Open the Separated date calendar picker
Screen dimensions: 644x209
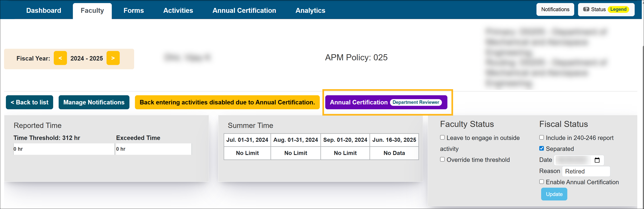[598, 160]
